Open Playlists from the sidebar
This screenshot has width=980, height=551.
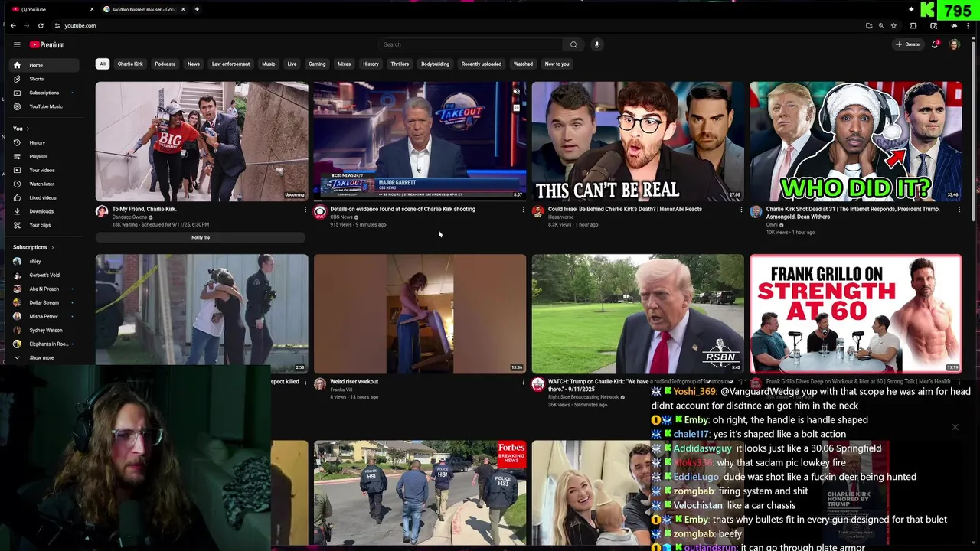coord(44,156)
